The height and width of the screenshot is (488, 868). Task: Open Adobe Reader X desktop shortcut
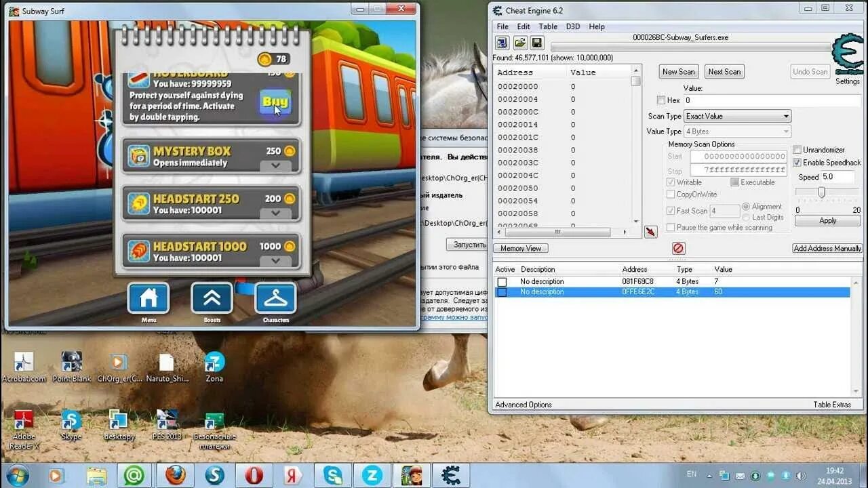click(x=24, y=430)
